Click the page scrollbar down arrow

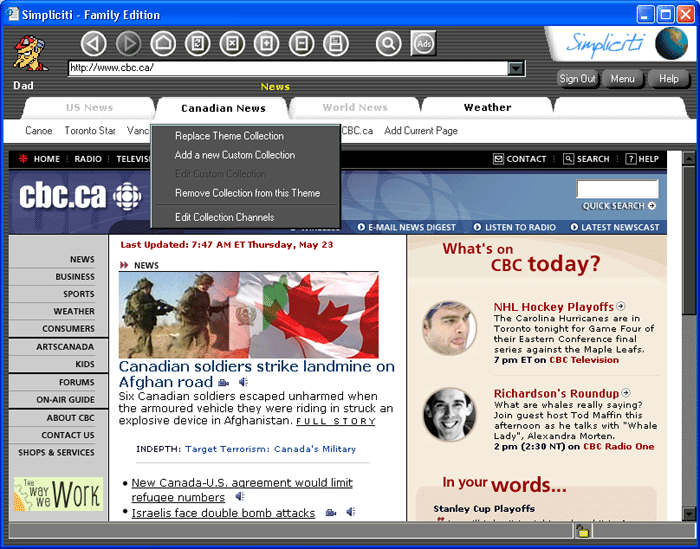[689, 514]
